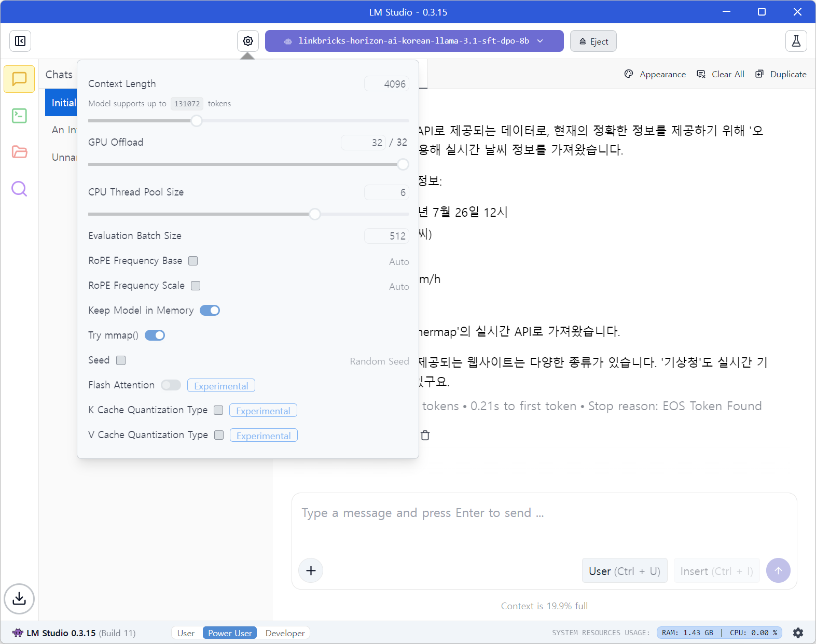Attach a file with the plus button
Screen dimensions: 816x644
click(x=311, y=570)
